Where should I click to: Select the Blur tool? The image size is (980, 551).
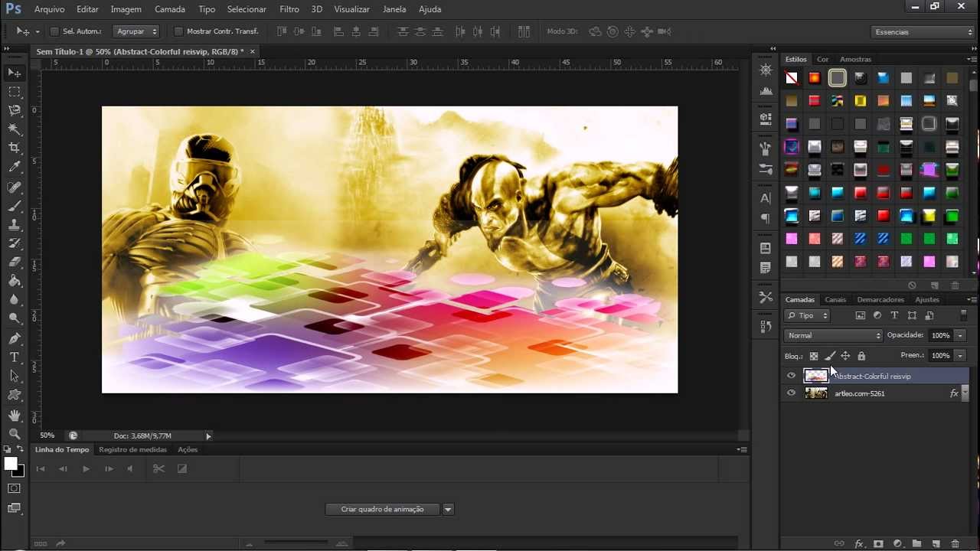tap(15, 300)
